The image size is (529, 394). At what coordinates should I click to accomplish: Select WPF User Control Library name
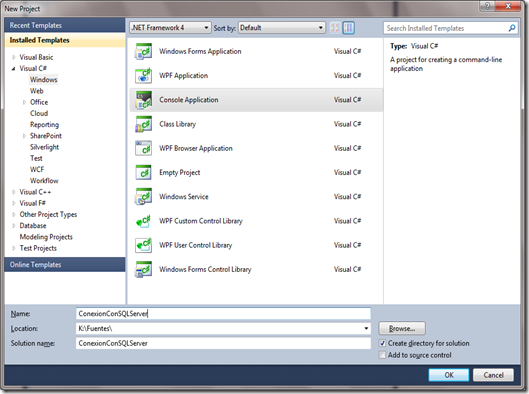(x=195, y=246)
